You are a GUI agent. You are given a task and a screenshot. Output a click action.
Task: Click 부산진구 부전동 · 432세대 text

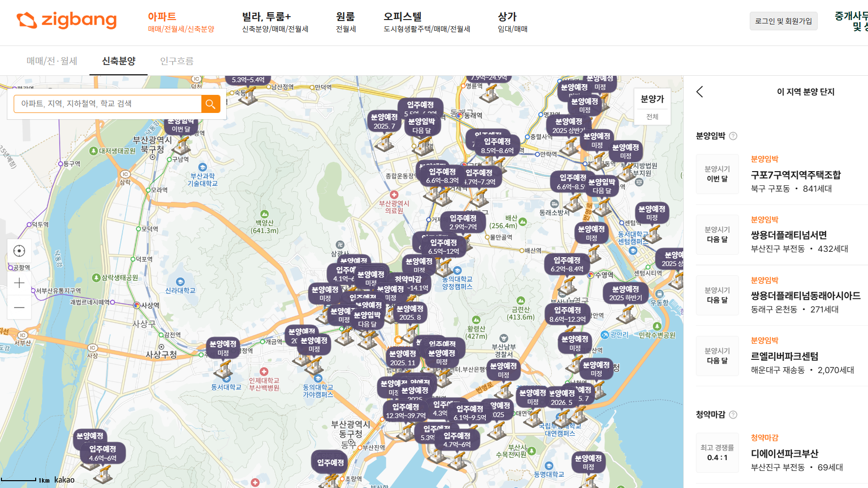(800, 249)
